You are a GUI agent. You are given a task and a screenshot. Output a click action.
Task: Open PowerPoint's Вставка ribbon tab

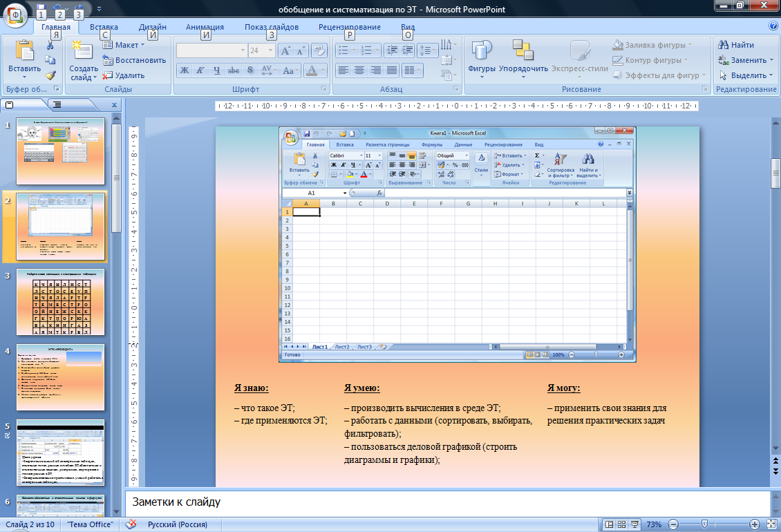click(x=104, y=27)
